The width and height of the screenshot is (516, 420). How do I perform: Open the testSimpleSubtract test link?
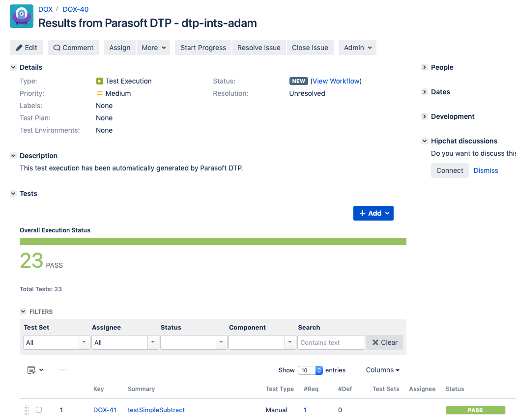coord(156,410)
